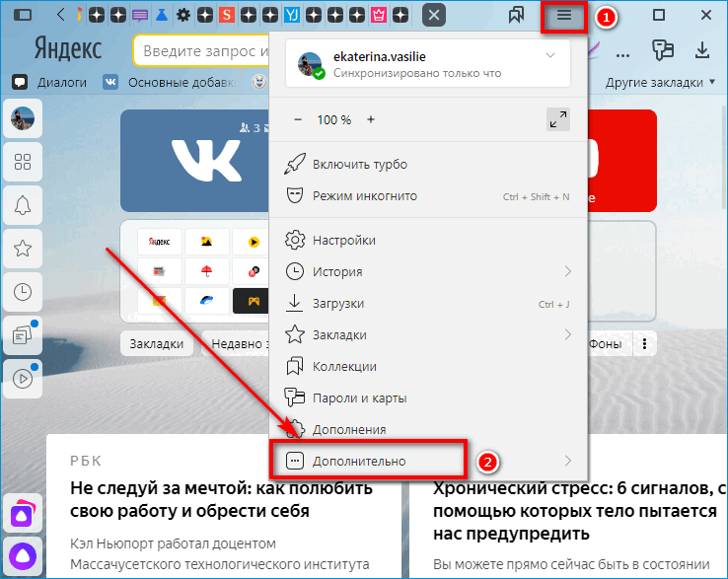Screen dimensions: 728x579
Task: Open the red umbrella weather tile
Action: click(x=206, y=271)
